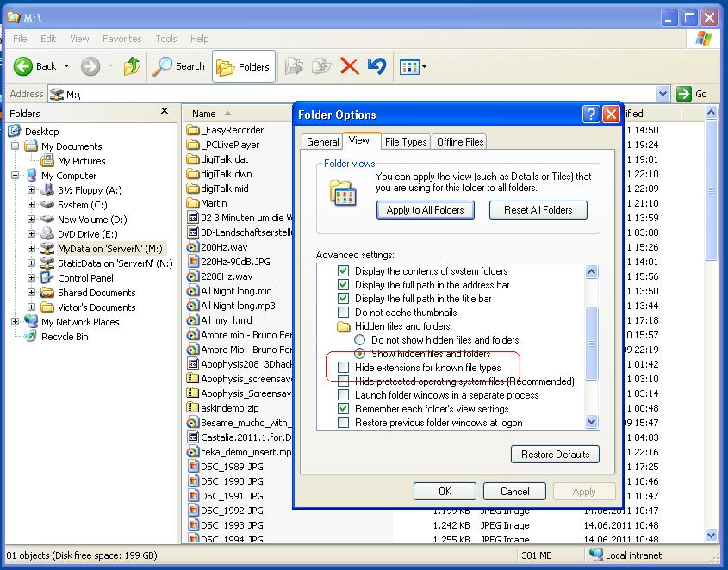Open the Tools menu
This screenshot has height=570, width=728.
165,39
